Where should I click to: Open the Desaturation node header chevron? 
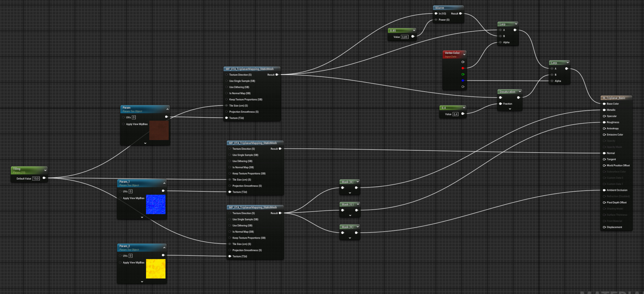[x=520, y=91]
